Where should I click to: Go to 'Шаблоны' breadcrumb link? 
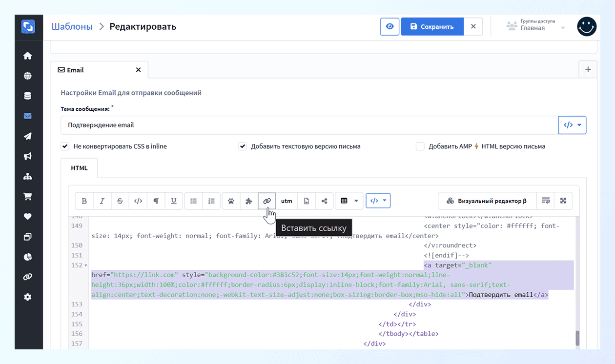click(x=72, y=27)
